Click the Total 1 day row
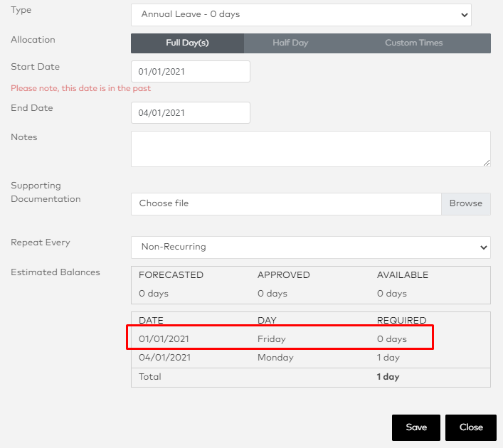The height and width of the screenshot is (448, 503). coord(310,377)
